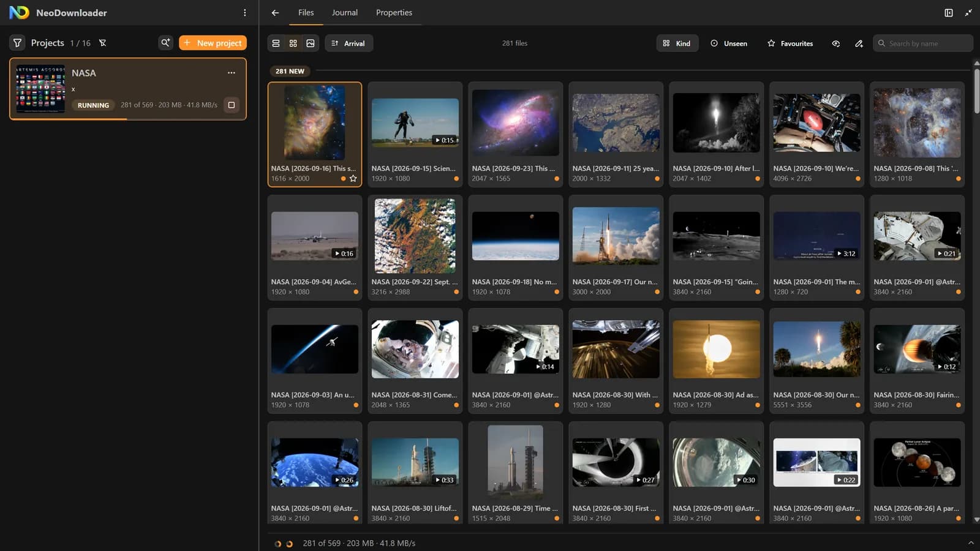This screenshot has height=551, width=980.
Task: Click the eye visibility icon beside Favourites
Action: tap(836, 43)
